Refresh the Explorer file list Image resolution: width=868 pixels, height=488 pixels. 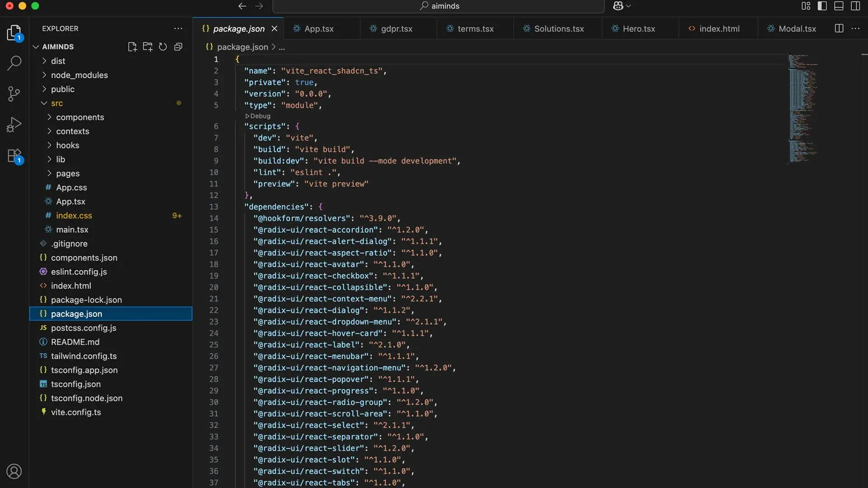pos(163,47)
